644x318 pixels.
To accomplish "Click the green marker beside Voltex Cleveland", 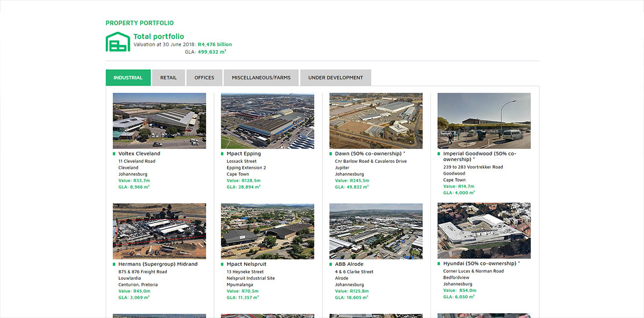I will coord(114,153).
